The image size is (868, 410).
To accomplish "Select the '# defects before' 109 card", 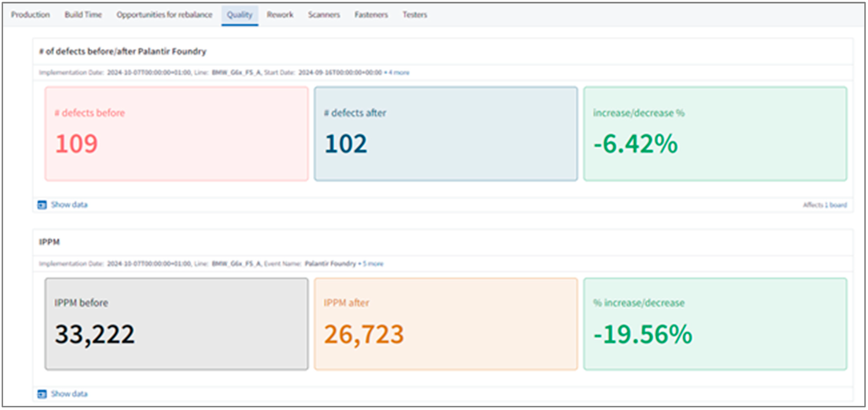I will pos(176,134).
